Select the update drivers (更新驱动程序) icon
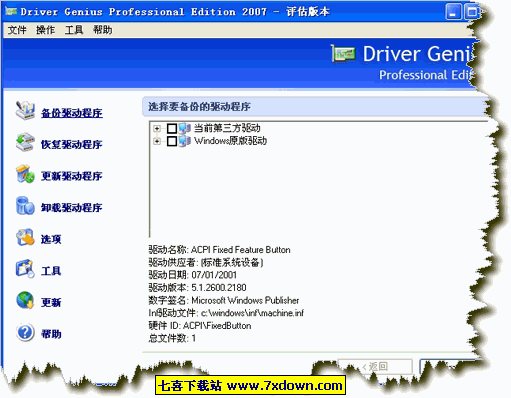Screen dimensions: 511x398 (25, 174)
